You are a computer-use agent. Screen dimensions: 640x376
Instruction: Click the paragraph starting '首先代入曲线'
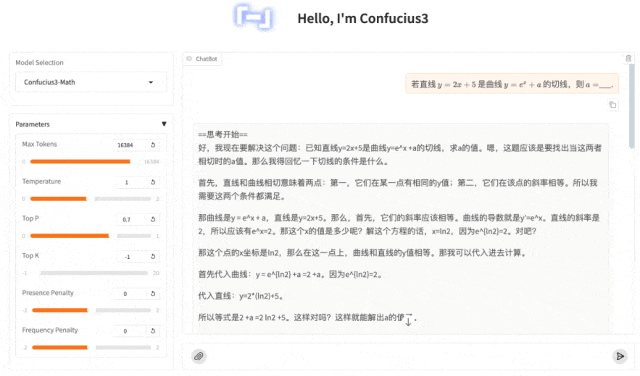click(x=291, y=274)
